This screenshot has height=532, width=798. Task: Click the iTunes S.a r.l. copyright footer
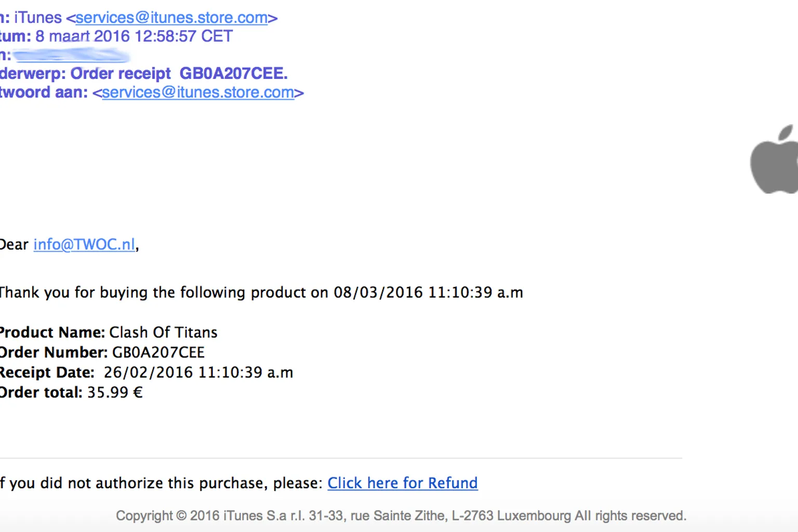coord(401,516)
